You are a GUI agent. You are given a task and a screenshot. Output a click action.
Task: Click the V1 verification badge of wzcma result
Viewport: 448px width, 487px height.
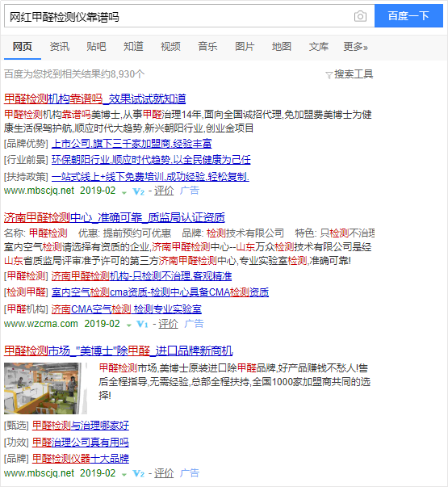pos(142,325)
